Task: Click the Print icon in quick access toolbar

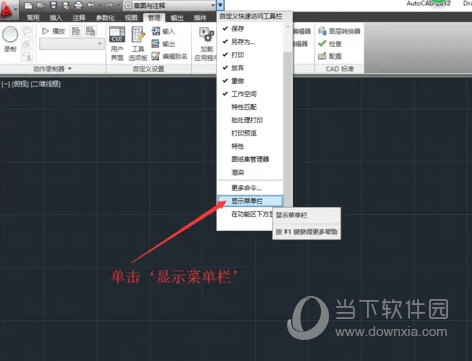Action: [78, 5]
